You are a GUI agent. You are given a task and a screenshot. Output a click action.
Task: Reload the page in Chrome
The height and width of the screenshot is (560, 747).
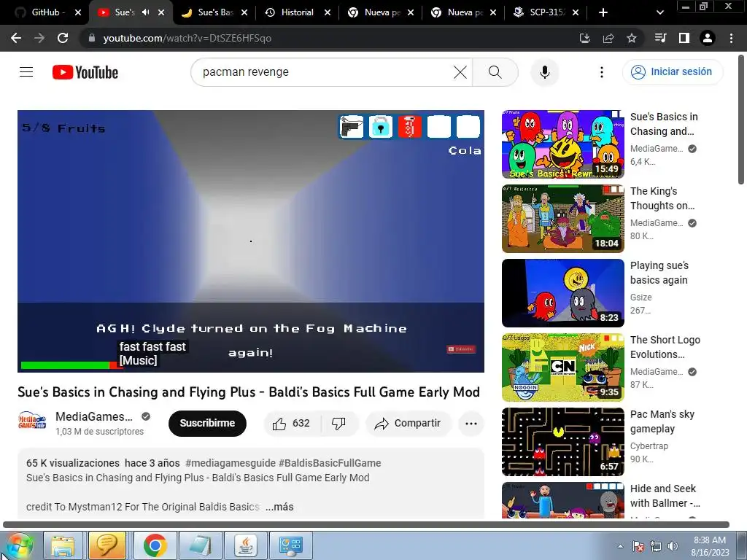point(63,38)
